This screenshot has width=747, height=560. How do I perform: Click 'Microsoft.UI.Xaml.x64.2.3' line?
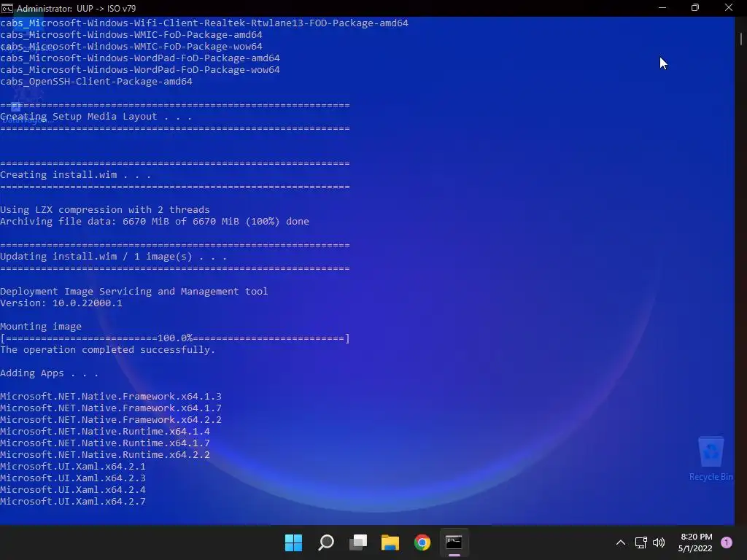tap(73, 478)
